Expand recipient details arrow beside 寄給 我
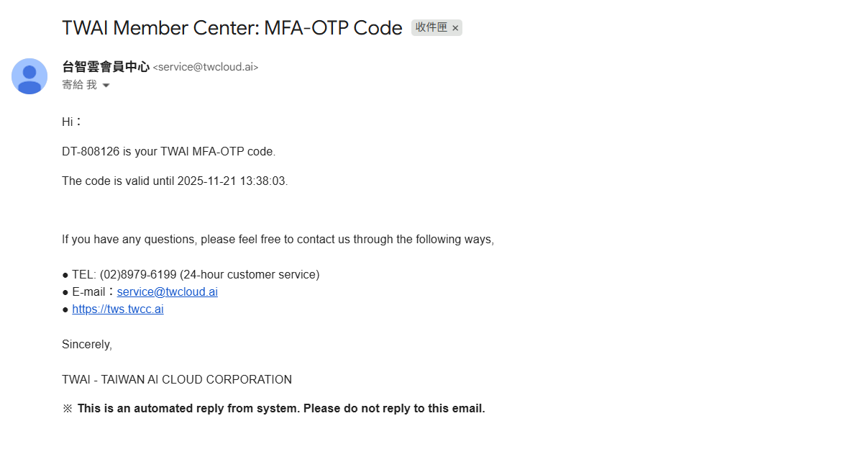This screenshot has height=462, width=868. point(106,85)
